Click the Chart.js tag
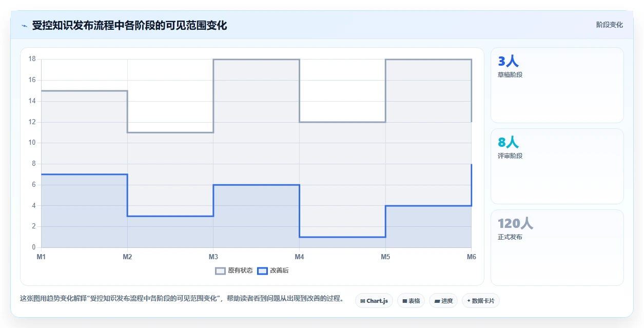Viewport: 644px width, 328px height. coord(374,301)
